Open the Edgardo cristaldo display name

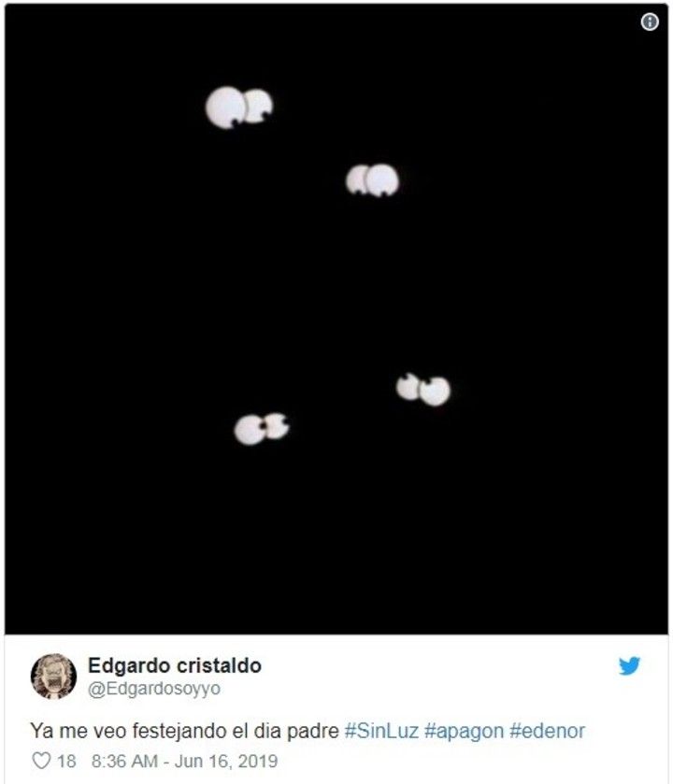[x=175, y=665]
